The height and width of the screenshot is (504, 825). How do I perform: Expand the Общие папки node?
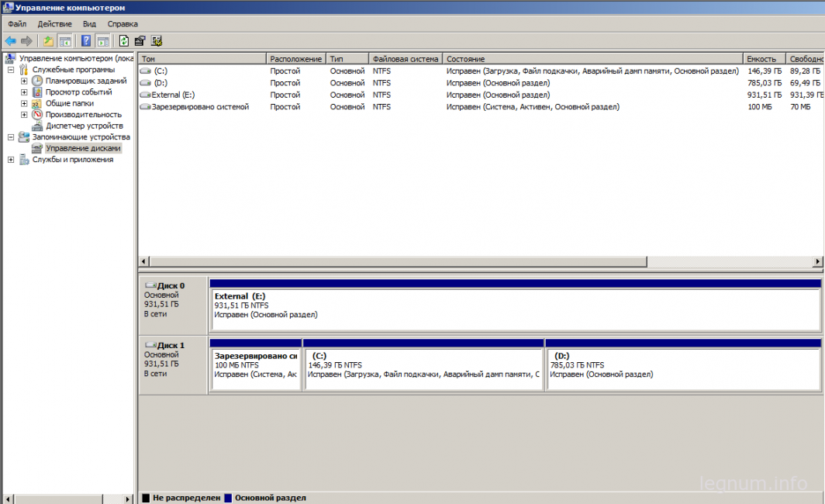pos(24,103)
